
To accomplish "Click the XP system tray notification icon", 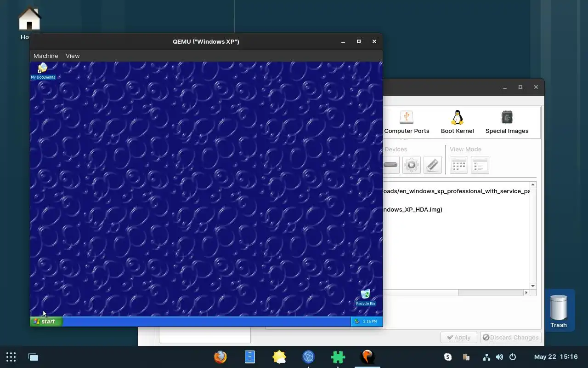I will click(x=357, y=322).
